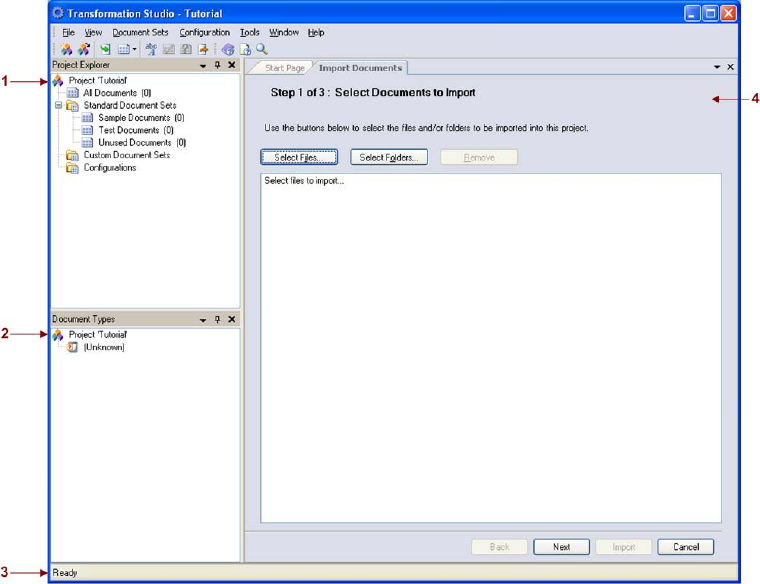Click the Custom Document Sets folder icon
Viewport: 760px width, 584px height.
click(x=73, y=156)
